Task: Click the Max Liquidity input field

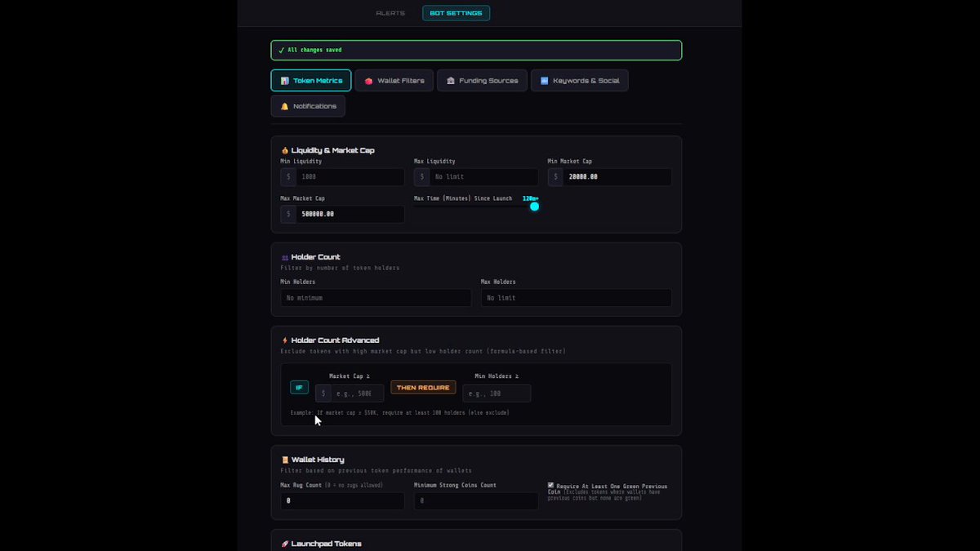Action: pyautogui.click(x=483, y=177)
